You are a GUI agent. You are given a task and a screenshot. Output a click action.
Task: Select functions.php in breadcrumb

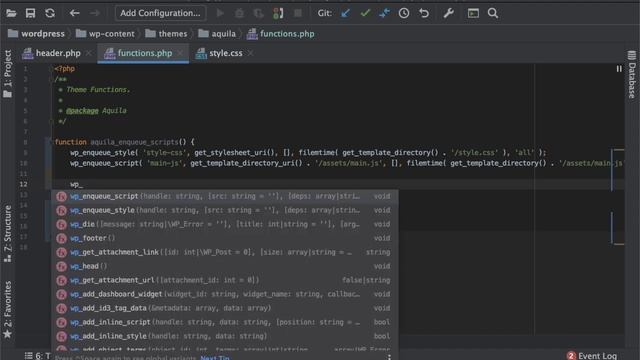tap(280, 33)
